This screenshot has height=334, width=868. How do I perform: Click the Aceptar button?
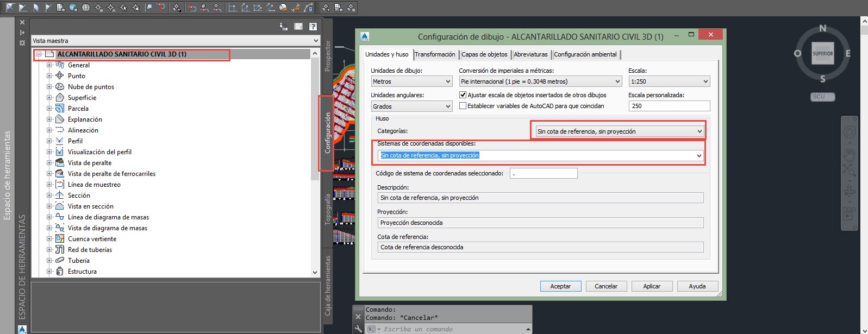560,286
